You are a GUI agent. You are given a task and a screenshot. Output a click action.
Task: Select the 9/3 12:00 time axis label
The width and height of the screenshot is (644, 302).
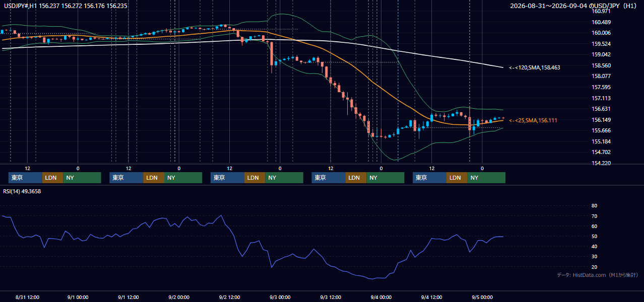pos(331,297)
